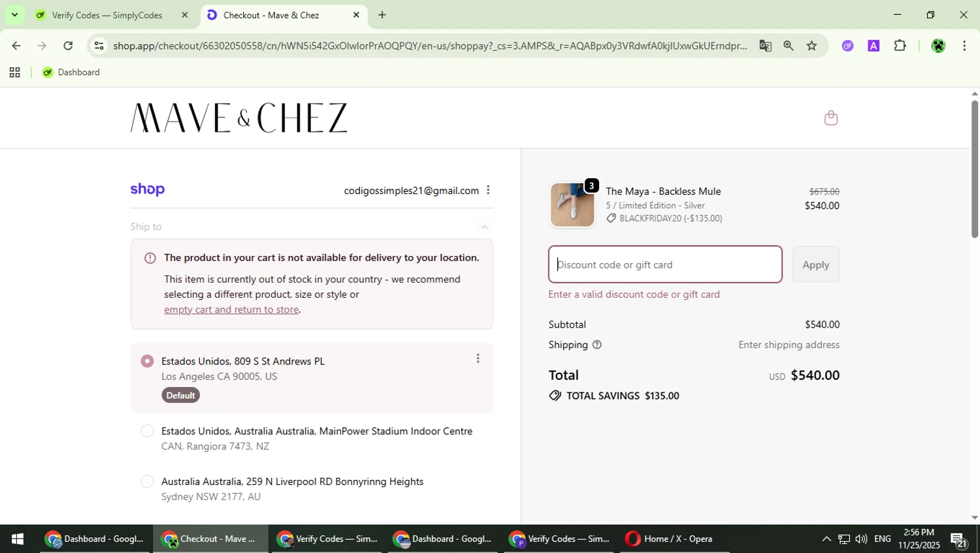980x553 pixels.
Task: Click the page vertical scrollbar
Action: click(x=974, y=168)
